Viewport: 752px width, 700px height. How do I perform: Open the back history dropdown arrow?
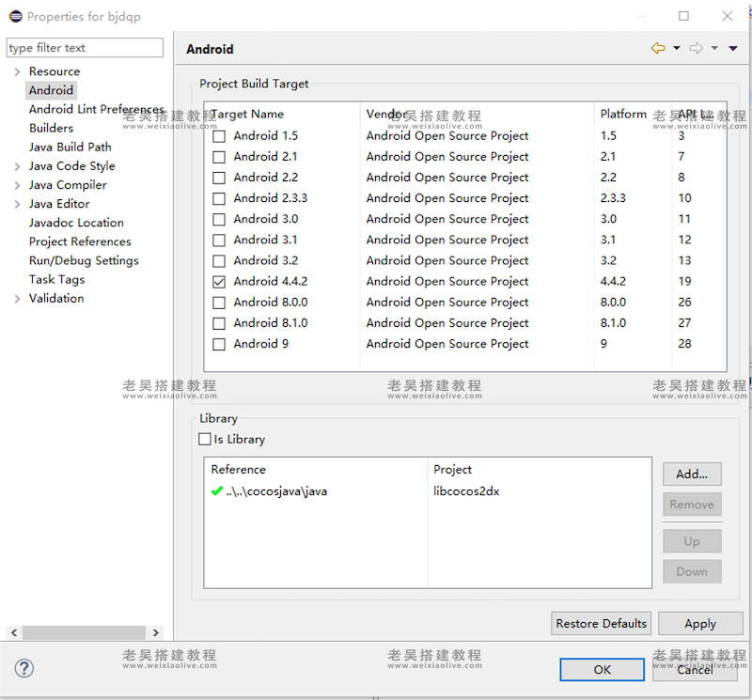[x=676, y=49]
